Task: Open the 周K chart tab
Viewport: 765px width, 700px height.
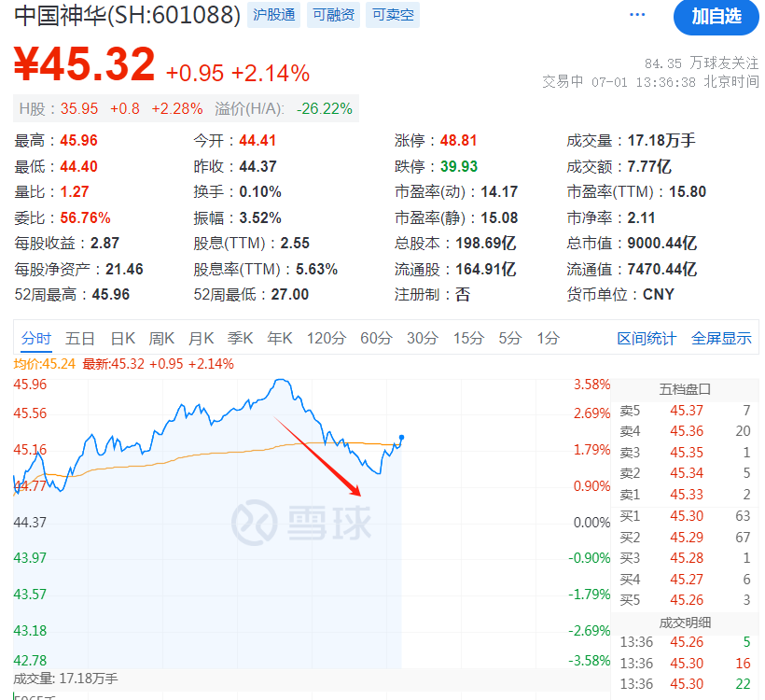Action: point(162,338)
